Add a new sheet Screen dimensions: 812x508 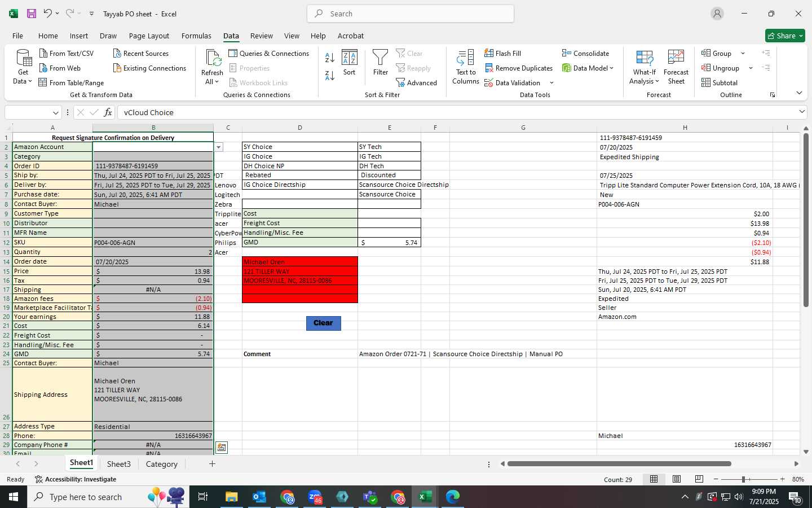212,464
